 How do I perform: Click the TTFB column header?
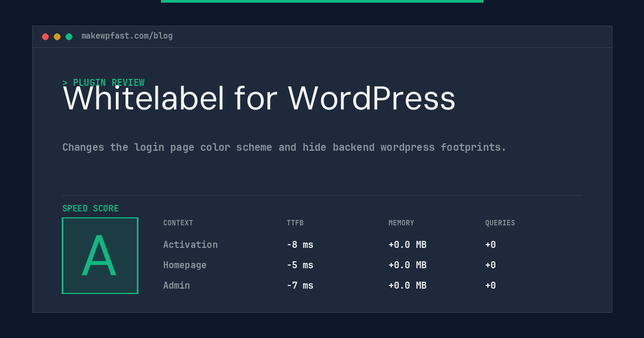pos(295,223)
